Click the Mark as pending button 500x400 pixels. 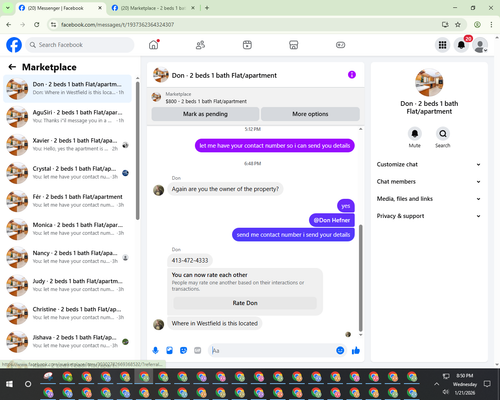click(205, 114)
